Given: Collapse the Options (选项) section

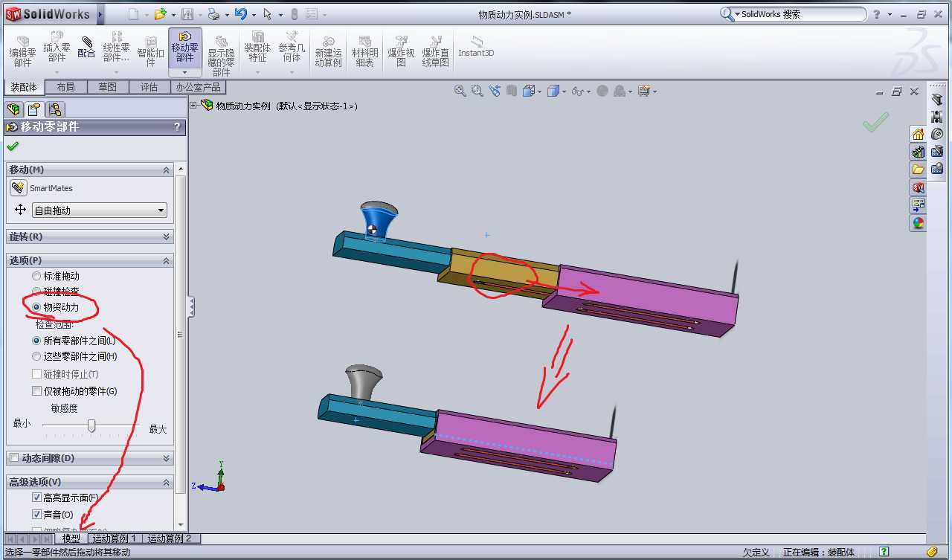Looking at the screenshot, I should (x=166, y=260).
